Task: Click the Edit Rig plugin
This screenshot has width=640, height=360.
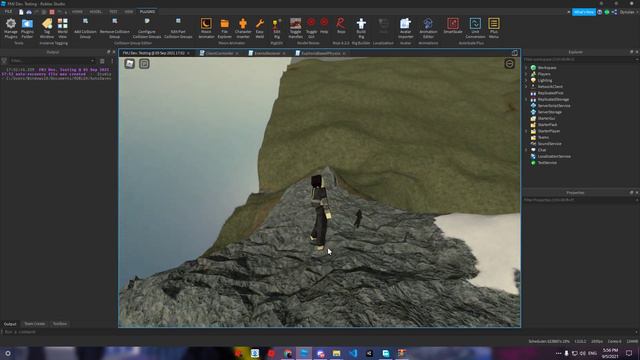Action: pos(277,28)
